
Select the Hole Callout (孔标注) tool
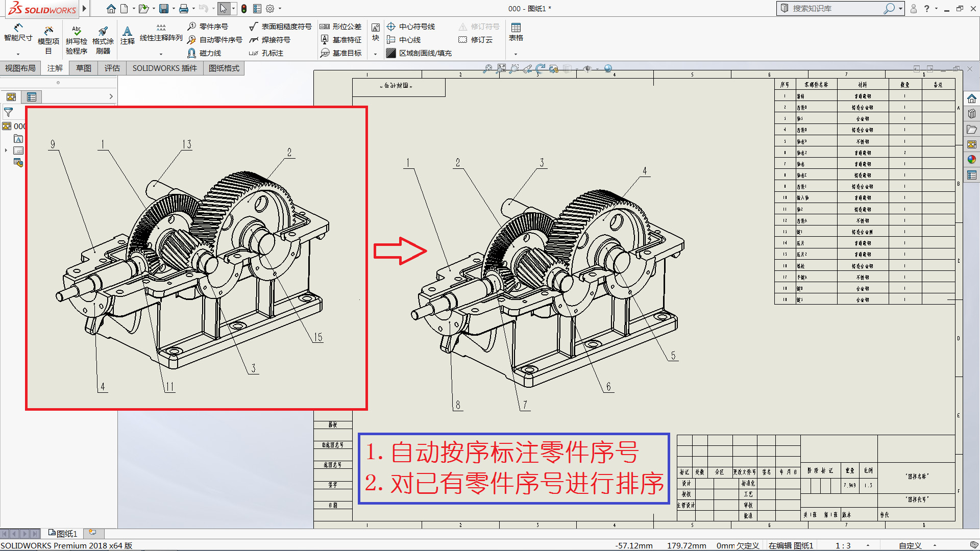(266, 53)
